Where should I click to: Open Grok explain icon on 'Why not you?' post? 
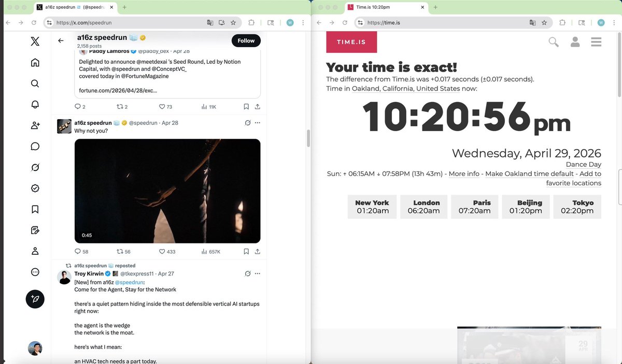pos(248,123)
